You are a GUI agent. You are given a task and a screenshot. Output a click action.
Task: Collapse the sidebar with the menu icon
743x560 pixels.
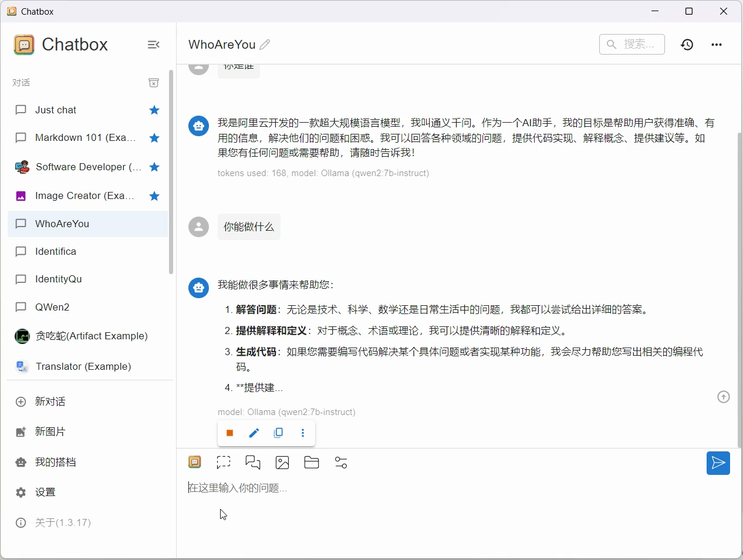153,45
